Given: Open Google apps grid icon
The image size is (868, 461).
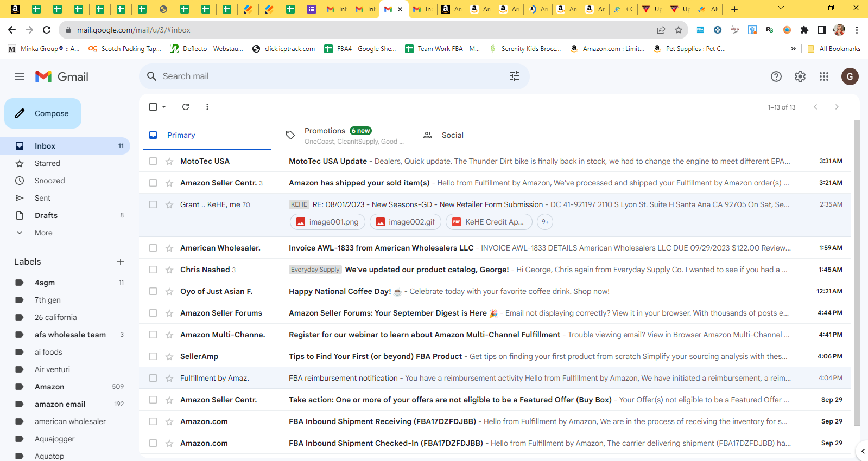Looking at the screenshot, I should click(824, 76).
